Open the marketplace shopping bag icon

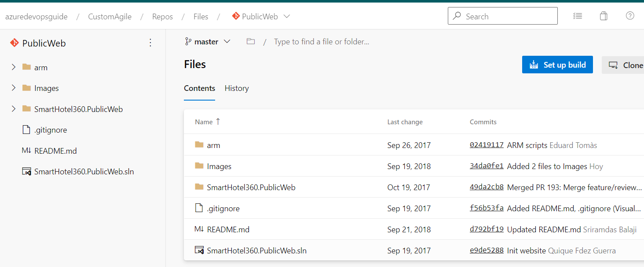604,16
